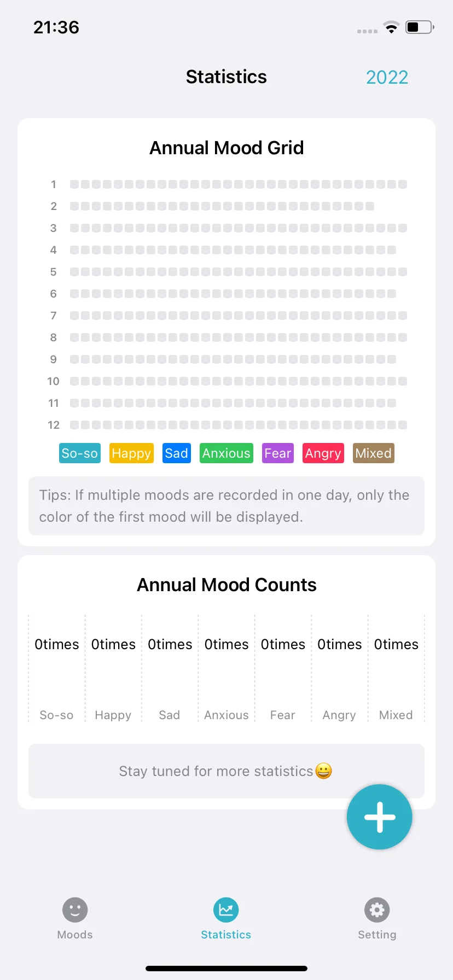Select the blue Sad legend tag
The image size is (453, 980).
click(177, 453)
